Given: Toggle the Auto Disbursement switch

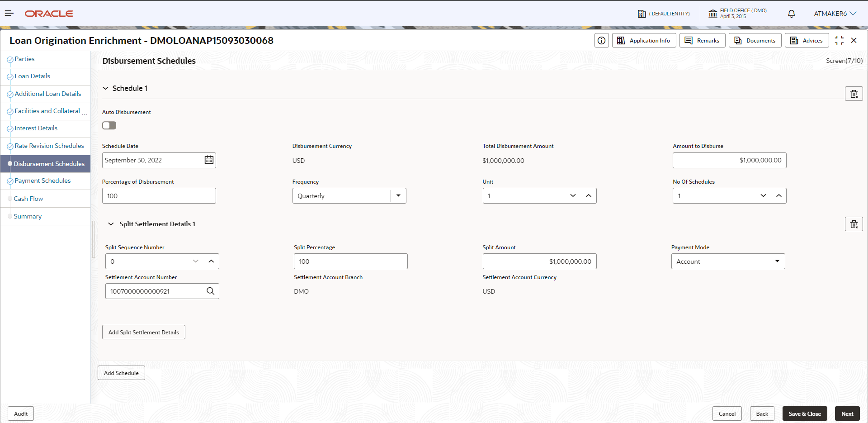Looking at the screenshot, I should coord(109,125).
